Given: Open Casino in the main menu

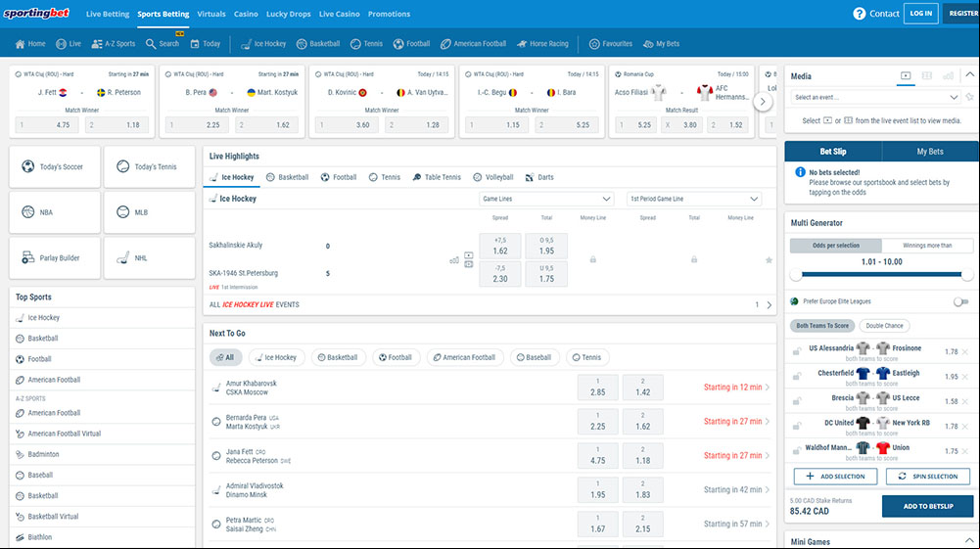Looking at the screenshot, I should [246, 14].
